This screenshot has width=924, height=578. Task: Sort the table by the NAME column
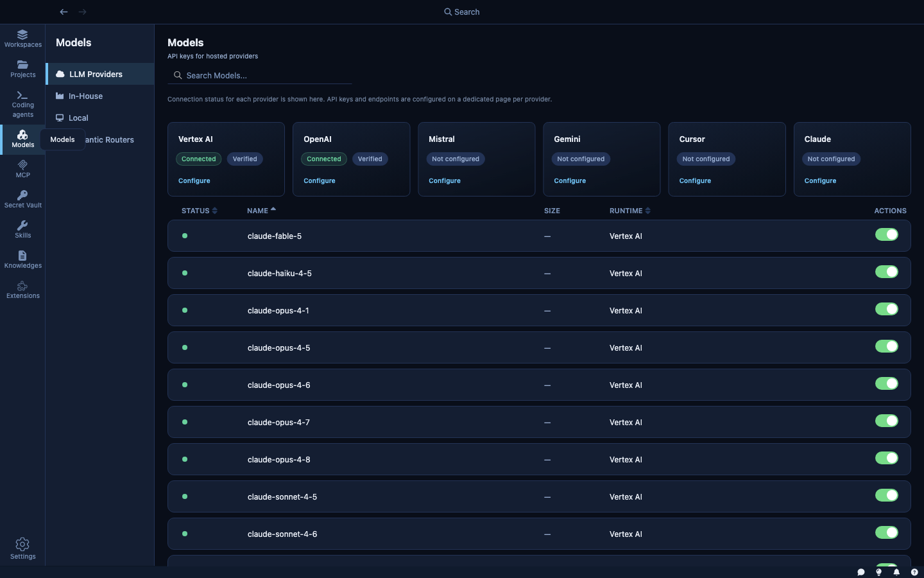tap(261, 211)
